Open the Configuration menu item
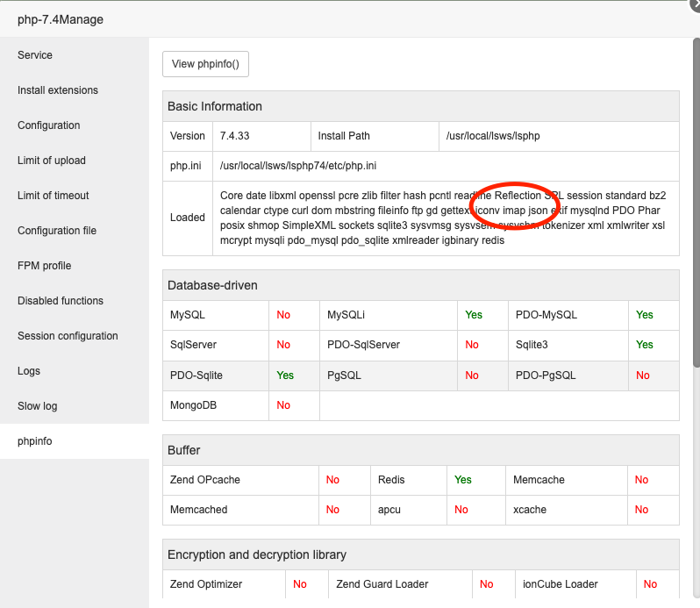This screenshot has height=608, width=700. click(x=48, y=125)
